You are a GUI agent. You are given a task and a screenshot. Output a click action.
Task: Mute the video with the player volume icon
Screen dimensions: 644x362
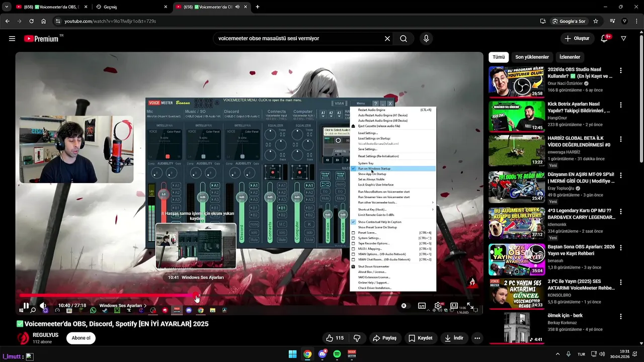tap(43, 306)
